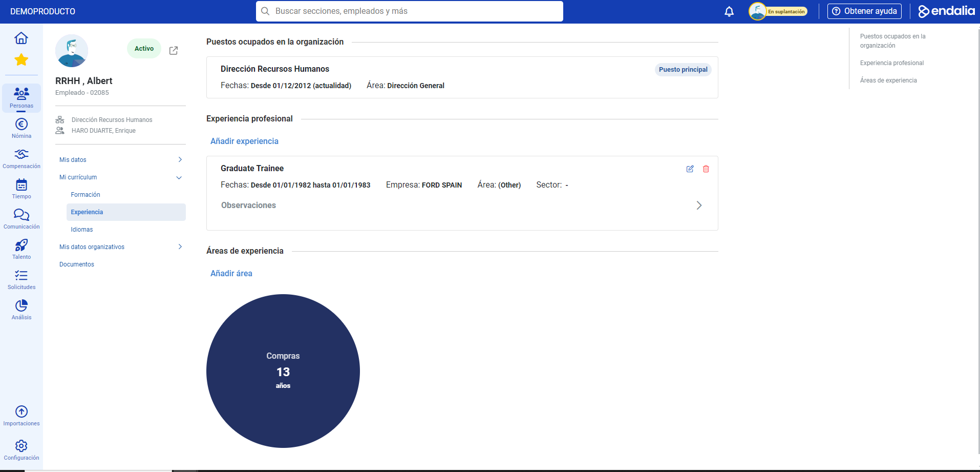Click the Puesto principal badge

[683, 70]
